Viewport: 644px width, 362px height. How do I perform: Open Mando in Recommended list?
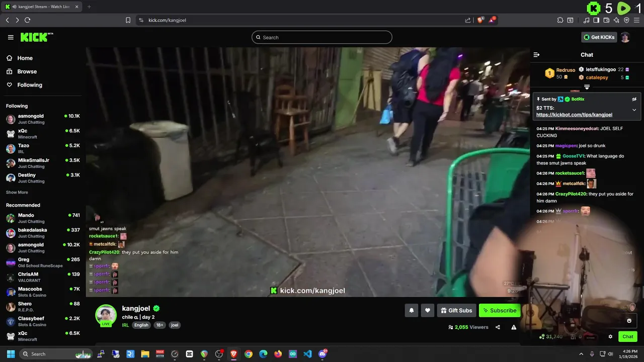[43, 218]
